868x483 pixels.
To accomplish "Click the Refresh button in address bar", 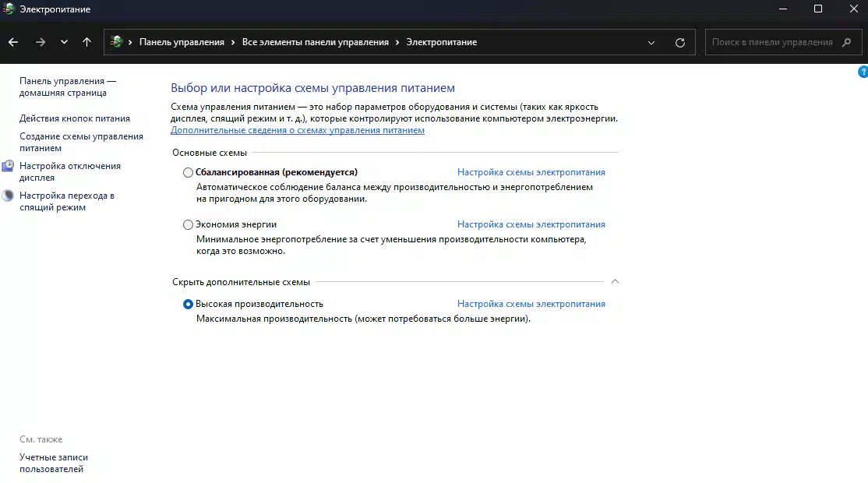I will click(680, 42).
